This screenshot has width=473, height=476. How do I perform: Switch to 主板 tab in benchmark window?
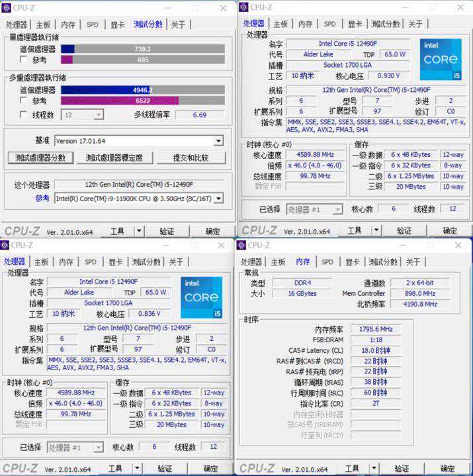click(x=44, y=24)
